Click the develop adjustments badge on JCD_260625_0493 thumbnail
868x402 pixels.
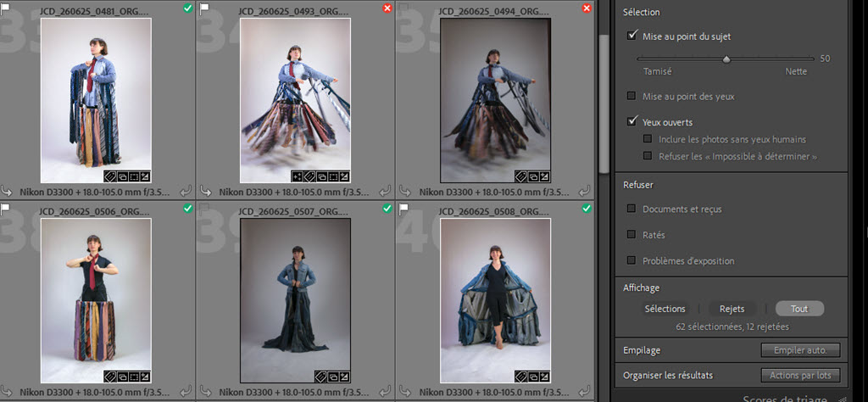(x=344, y=176)
